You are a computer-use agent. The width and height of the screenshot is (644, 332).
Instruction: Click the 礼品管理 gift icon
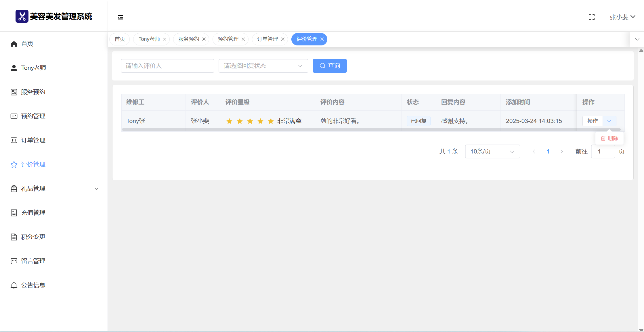14,189
